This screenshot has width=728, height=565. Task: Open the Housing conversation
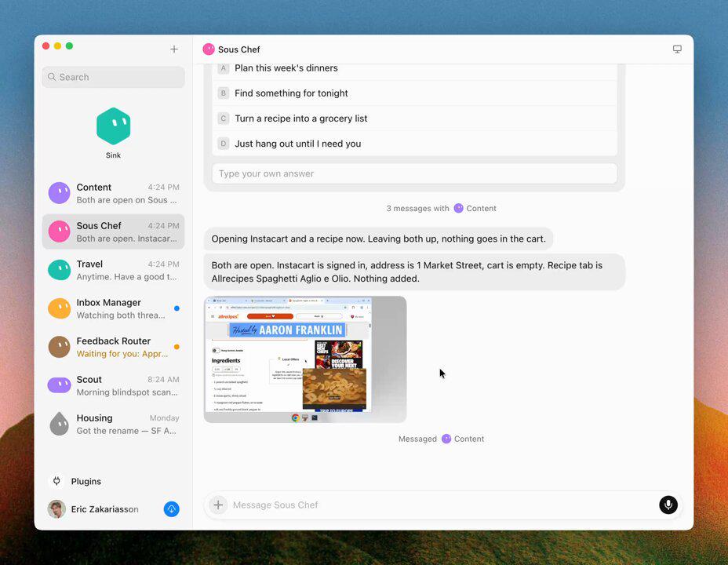click(x=113, y=425)
